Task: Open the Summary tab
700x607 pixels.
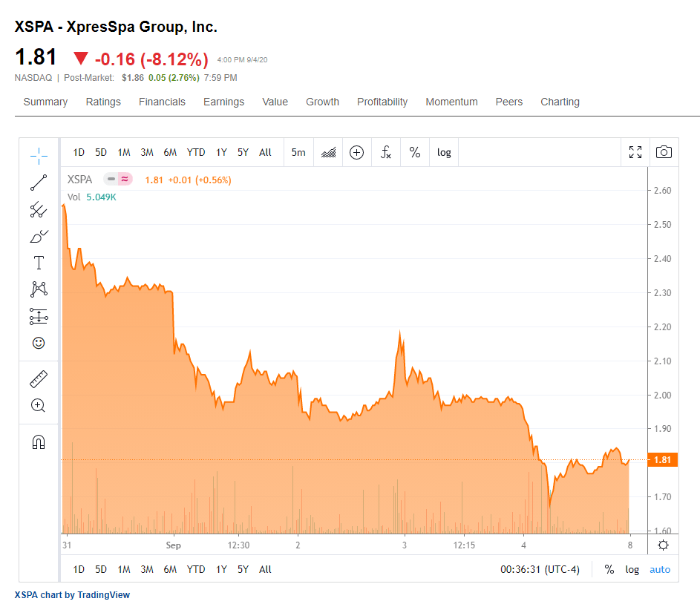Action: point(45,102)
